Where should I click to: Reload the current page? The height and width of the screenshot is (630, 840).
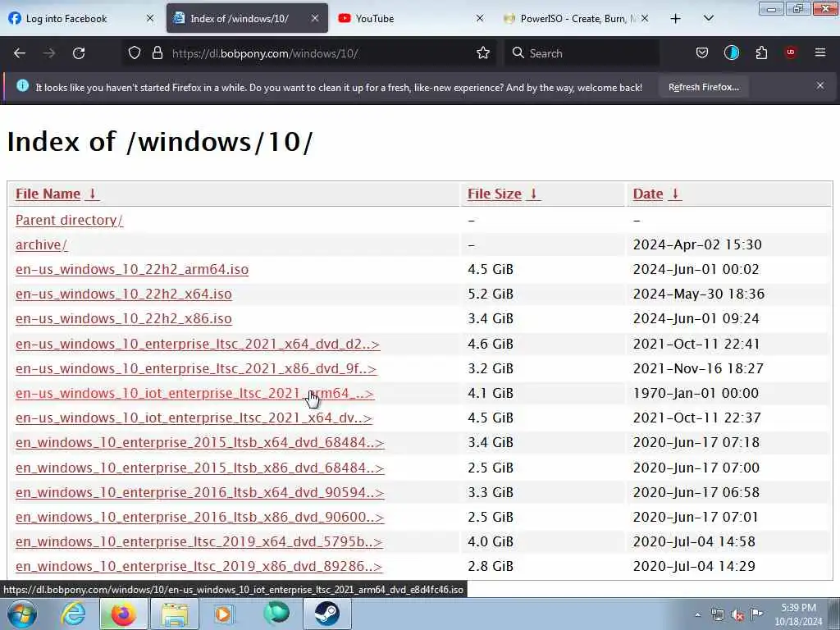tap(79, 53)
